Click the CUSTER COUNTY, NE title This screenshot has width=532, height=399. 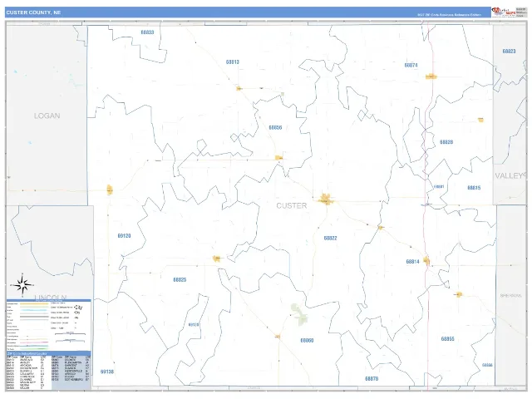point(33,12)
